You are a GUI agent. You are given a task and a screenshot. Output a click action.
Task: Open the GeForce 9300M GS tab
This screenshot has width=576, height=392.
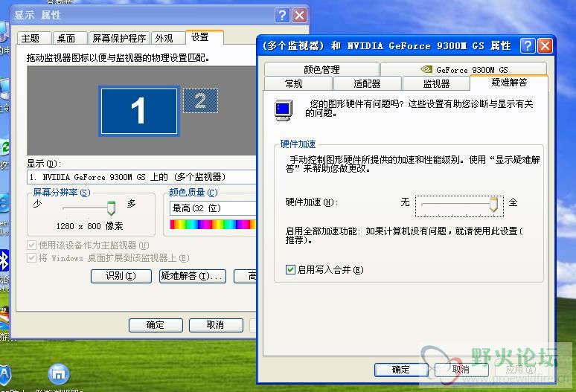coord(464,69)
